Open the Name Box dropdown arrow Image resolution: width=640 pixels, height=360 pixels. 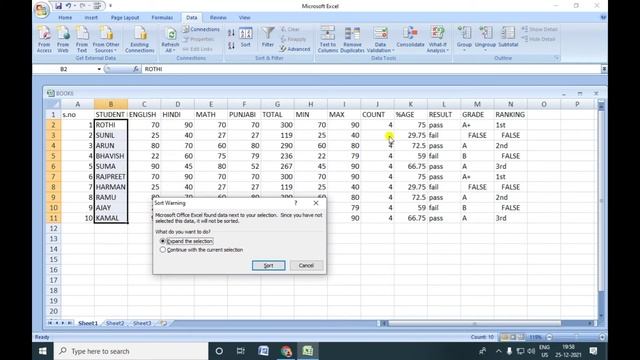pos(99,69)
